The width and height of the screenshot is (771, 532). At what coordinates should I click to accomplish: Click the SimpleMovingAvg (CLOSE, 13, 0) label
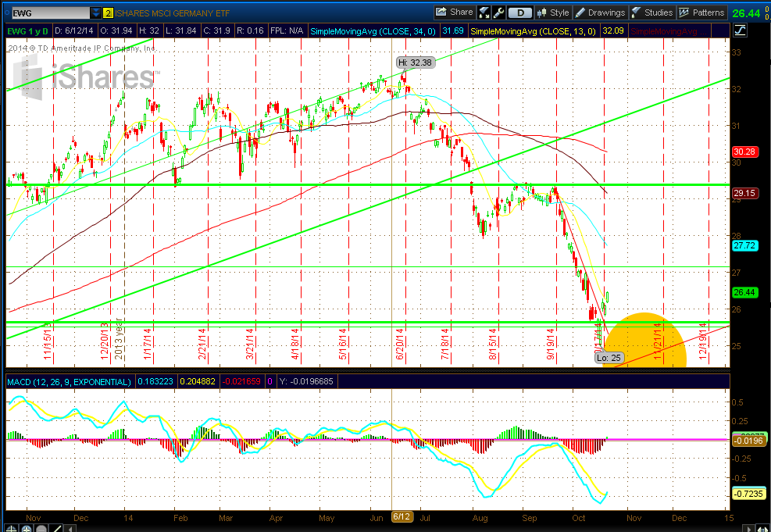pos(534,31)
